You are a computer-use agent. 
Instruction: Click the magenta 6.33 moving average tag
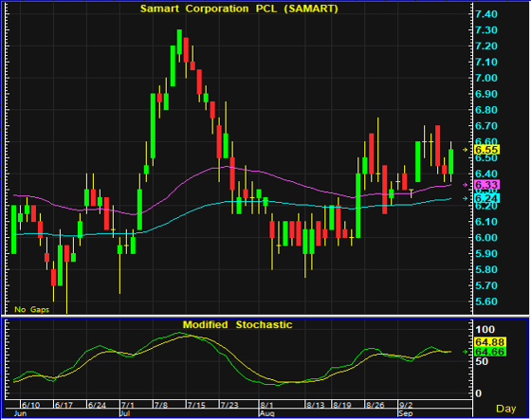487,185
